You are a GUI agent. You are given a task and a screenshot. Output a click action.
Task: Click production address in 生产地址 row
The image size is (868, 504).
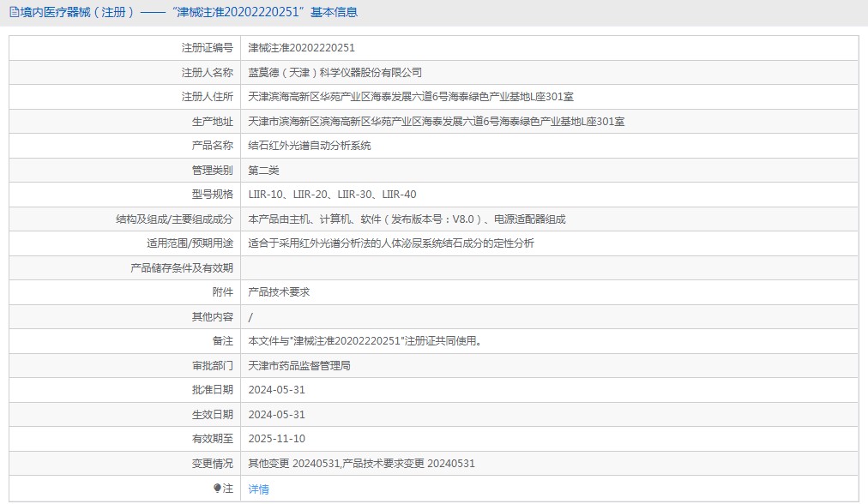437,121
